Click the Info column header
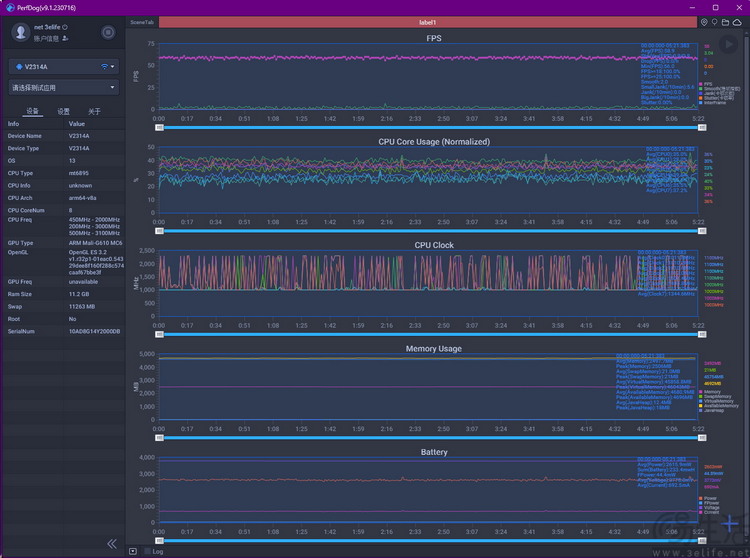750x558 pixels. click(13, 124)
